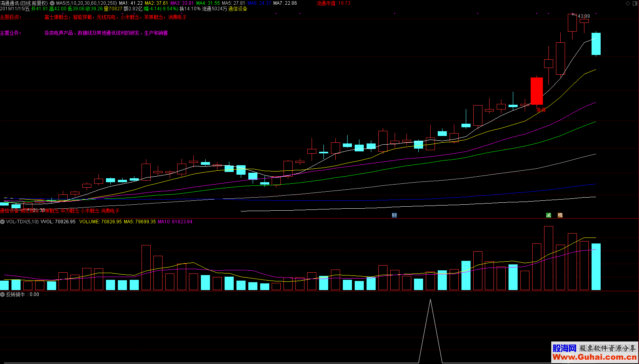Click the 流通市值 19.73 label
This screenshot has width=639, height=364.
point(333,3)
